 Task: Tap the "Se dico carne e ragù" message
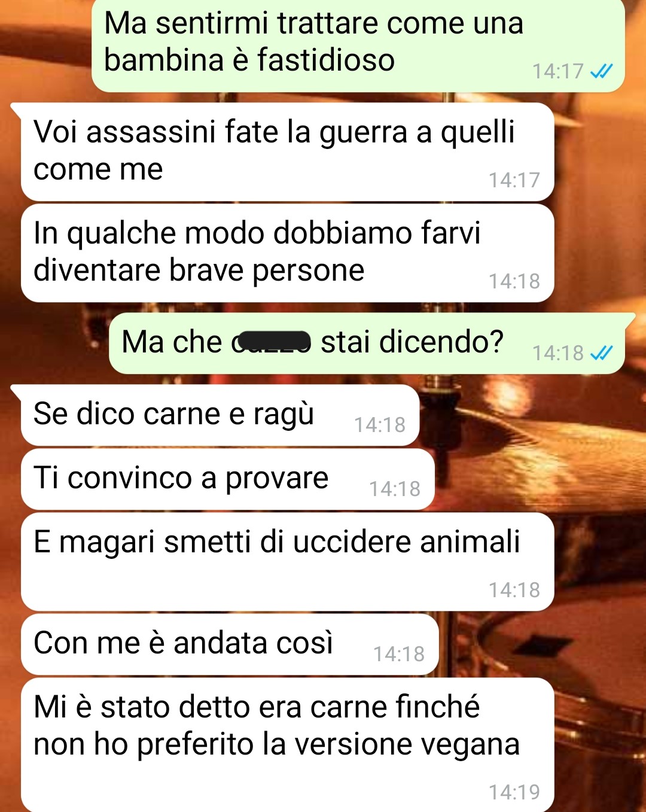pos(220,415)
